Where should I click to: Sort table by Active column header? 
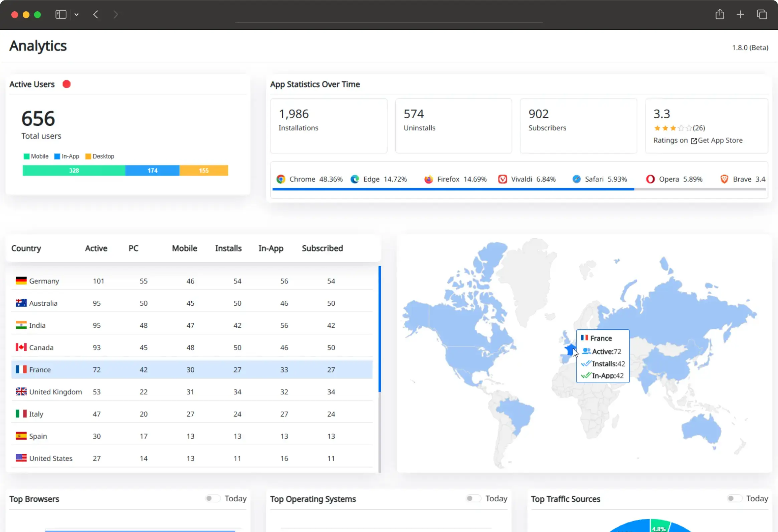pos(96,248)
